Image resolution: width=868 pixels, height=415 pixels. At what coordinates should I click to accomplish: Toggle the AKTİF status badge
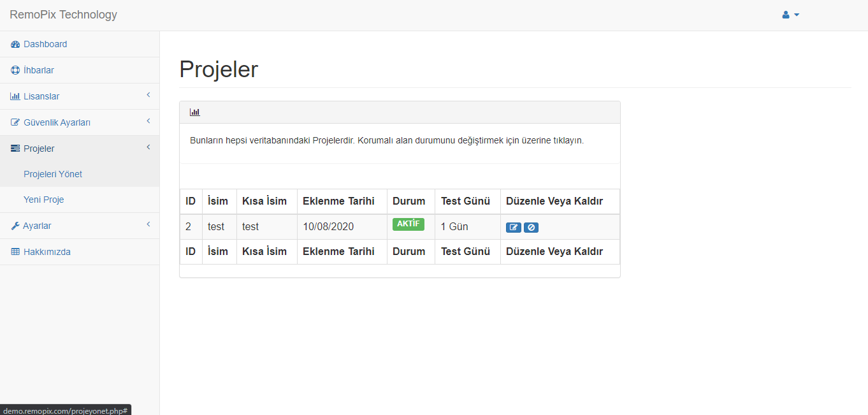(408, 224)
